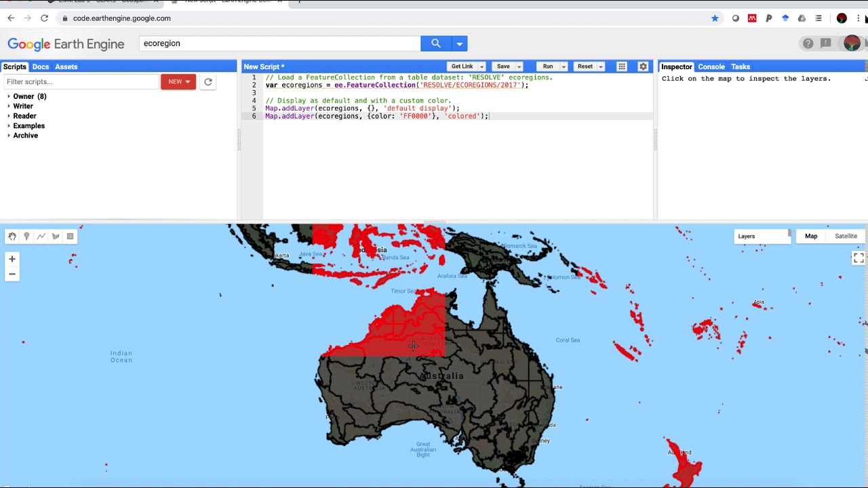
Task: Focus the search box containing 'ecoregion'
Action: click(280, 43)
